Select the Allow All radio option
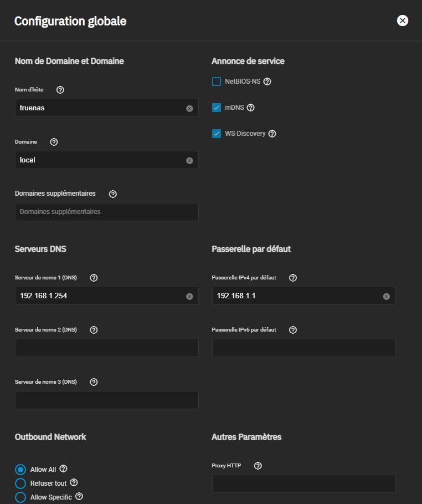This screenshot has height=504, width=422. (x=21, y=470)
